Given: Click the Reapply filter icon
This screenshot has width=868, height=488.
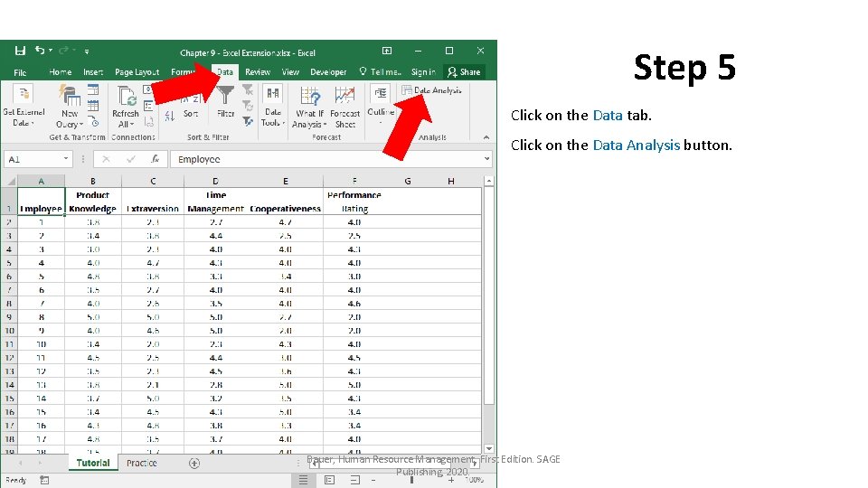Looking at the screenshot, I should [x=248, y=105].
